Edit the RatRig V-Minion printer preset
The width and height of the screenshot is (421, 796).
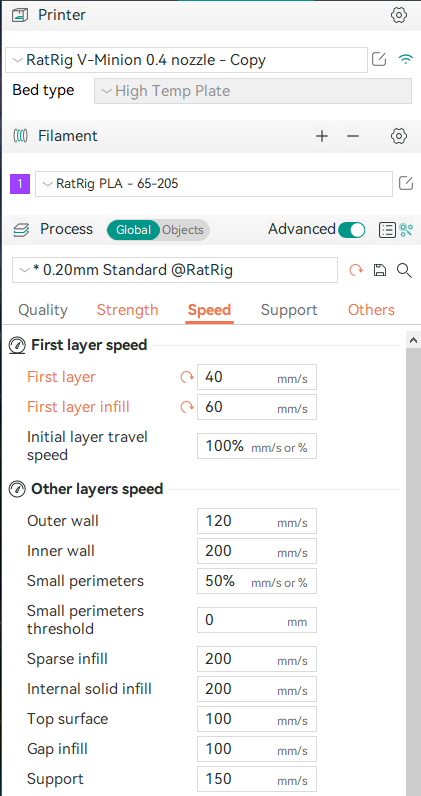[379, 59]
